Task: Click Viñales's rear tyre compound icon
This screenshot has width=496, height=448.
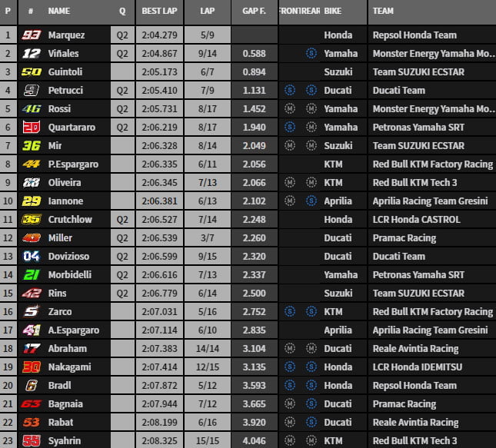Action: coord(311,53)
